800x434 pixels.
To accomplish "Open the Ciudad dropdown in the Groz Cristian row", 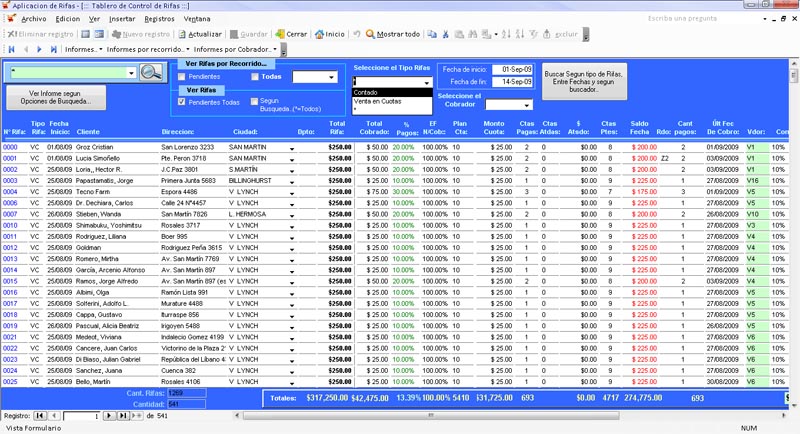I will (x=292, y=148).
